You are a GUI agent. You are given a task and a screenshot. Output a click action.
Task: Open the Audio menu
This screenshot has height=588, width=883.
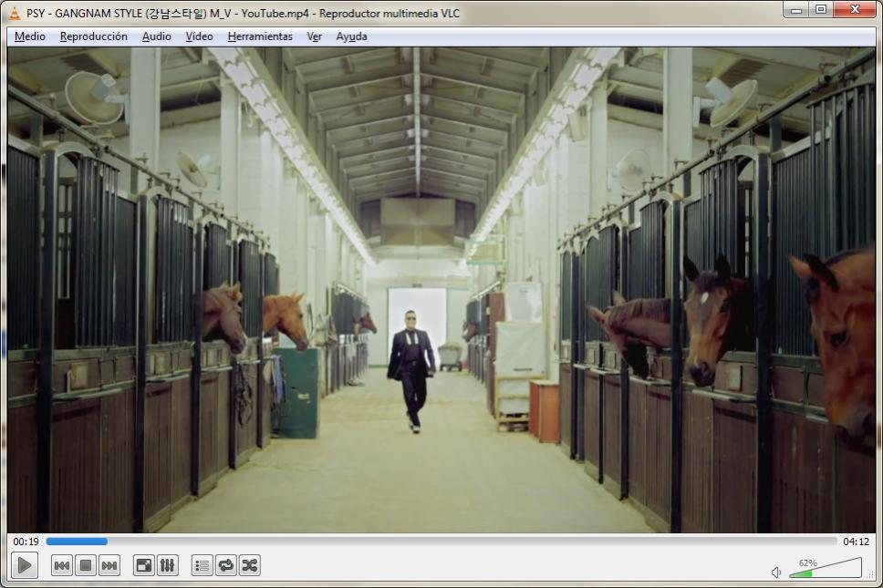(x=157, y=36)
